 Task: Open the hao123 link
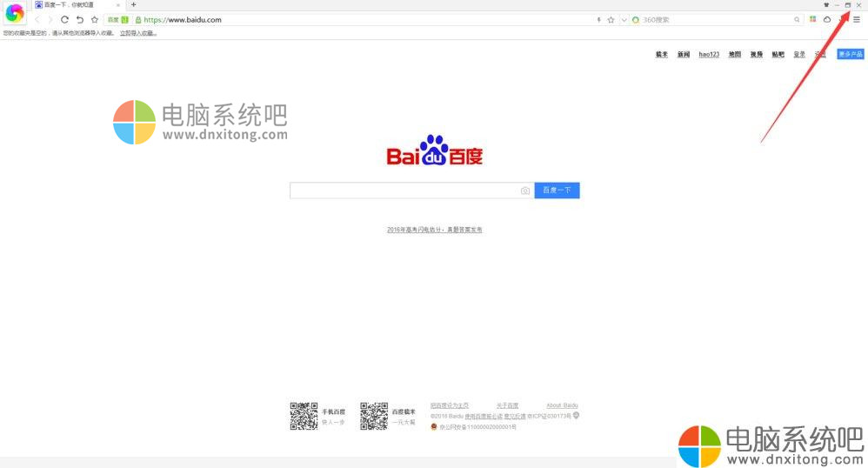click(709, 54)
